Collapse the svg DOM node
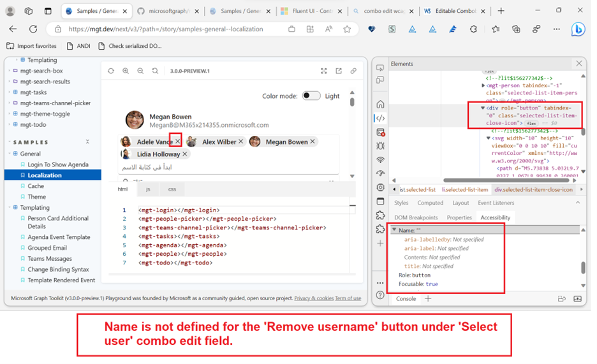Viewport: 597px width, 364px height. click(x=488, y=138)
